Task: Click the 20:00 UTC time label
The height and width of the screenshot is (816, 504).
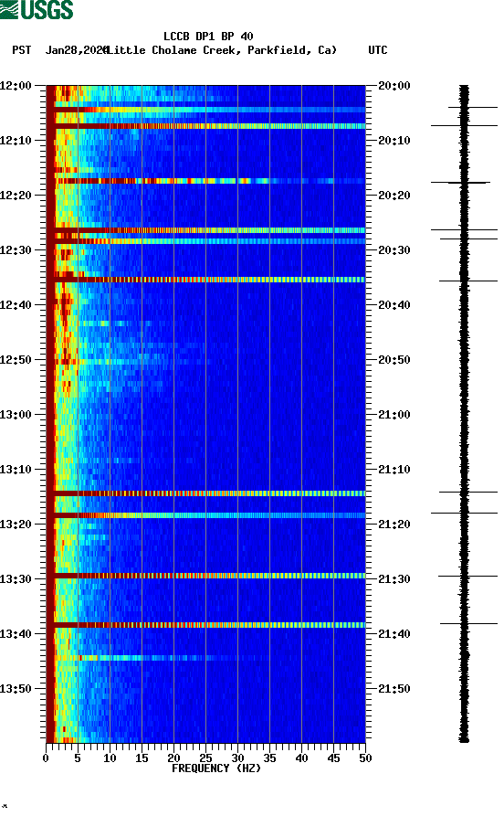Action: coord(394,85)
